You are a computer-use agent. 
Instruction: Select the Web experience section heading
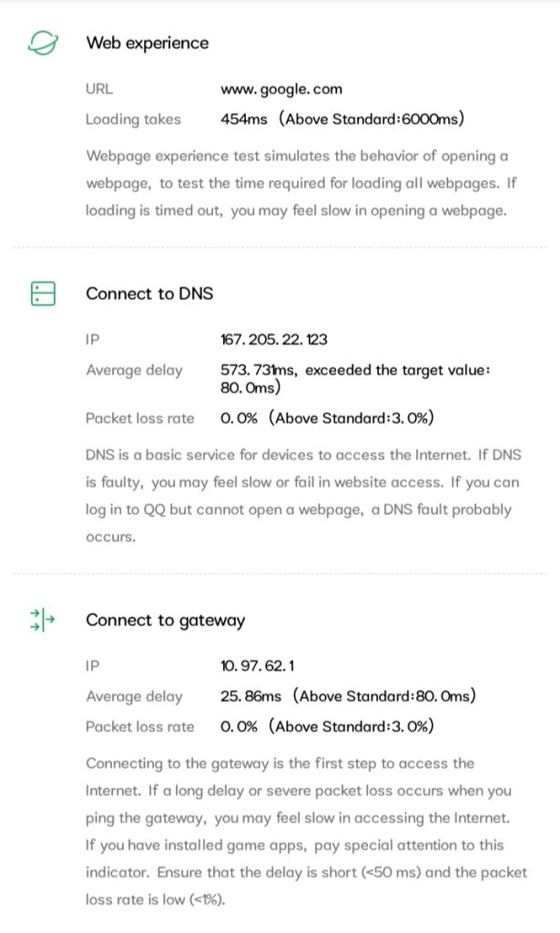click(x=147, y=43)
